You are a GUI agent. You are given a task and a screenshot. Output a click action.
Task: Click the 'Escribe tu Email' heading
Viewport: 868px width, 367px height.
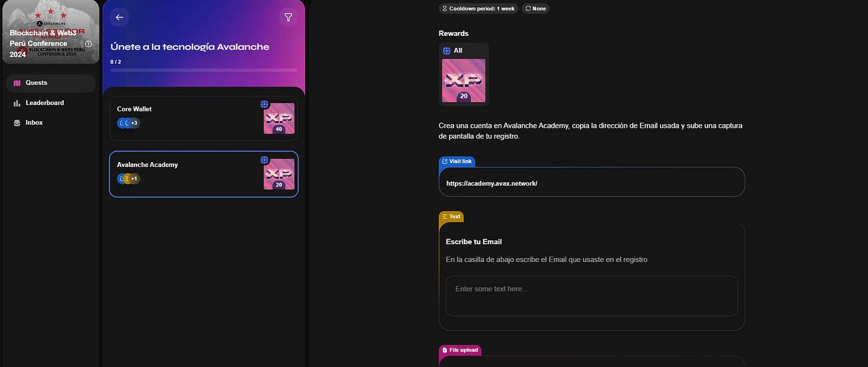[474, 242]
